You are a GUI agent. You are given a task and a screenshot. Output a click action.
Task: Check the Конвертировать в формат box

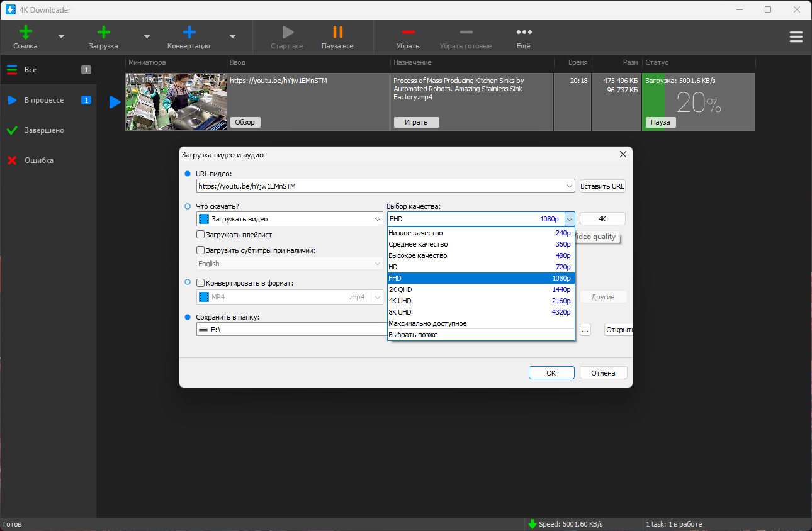tap(201, 283)
